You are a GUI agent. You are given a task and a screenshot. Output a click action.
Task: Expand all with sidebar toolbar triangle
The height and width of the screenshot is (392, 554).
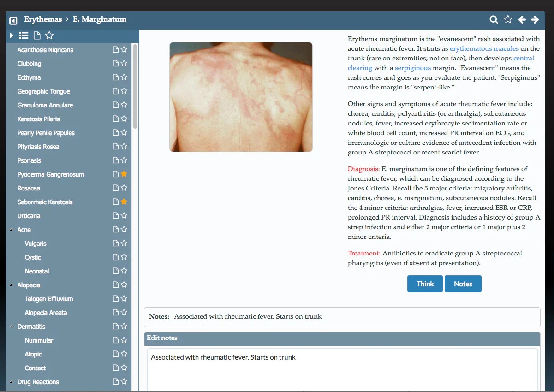coord(12,36)
